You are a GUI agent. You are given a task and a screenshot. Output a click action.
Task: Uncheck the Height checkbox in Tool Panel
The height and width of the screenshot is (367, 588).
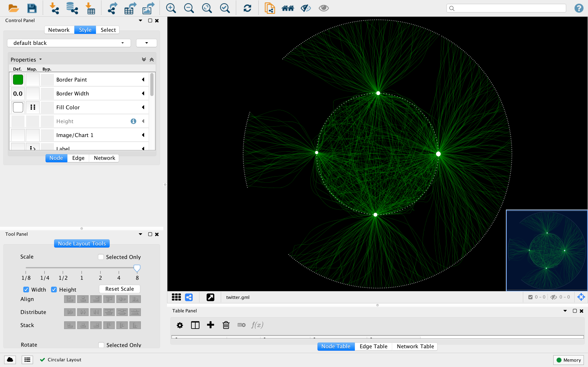(x=54, y=289)
